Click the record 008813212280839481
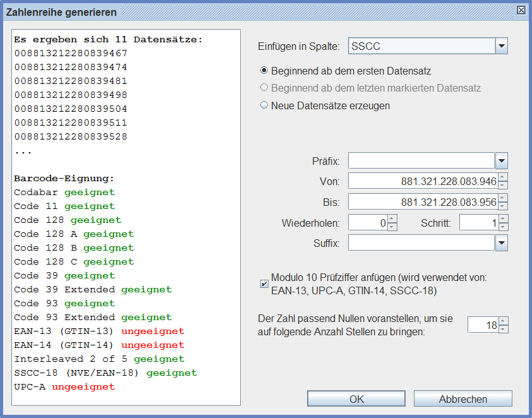532x418 pixels. pyautogui.click(x=71, y=81)
